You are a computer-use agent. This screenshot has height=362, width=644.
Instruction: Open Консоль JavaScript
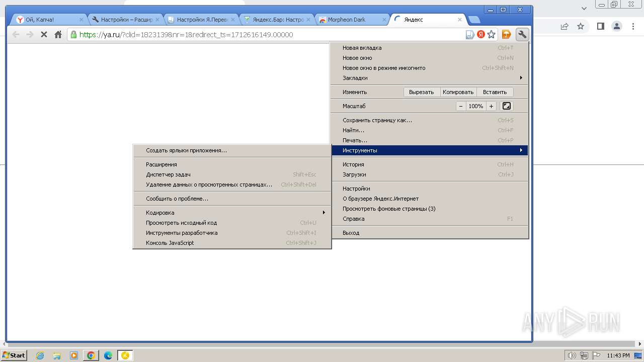(232, 243)
